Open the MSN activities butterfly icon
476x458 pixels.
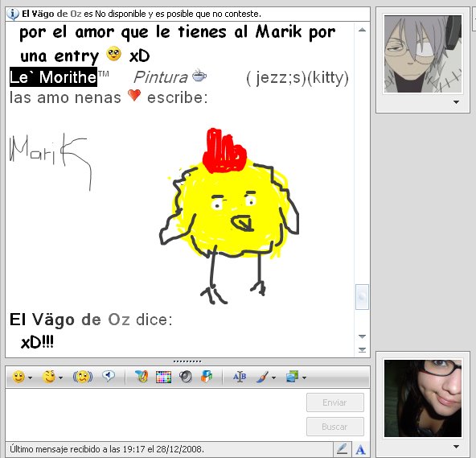(x=142, y=377)
